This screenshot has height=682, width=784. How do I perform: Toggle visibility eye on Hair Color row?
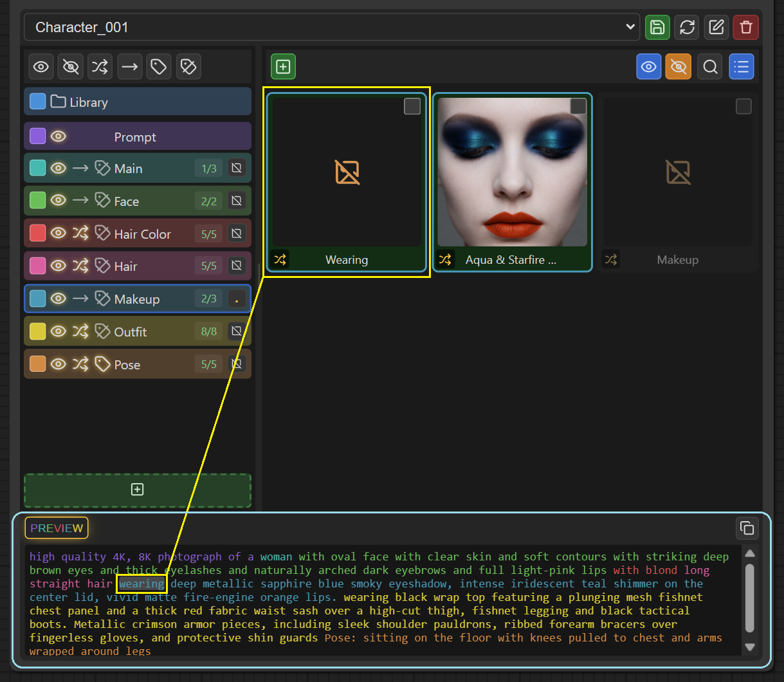[59, 234]
